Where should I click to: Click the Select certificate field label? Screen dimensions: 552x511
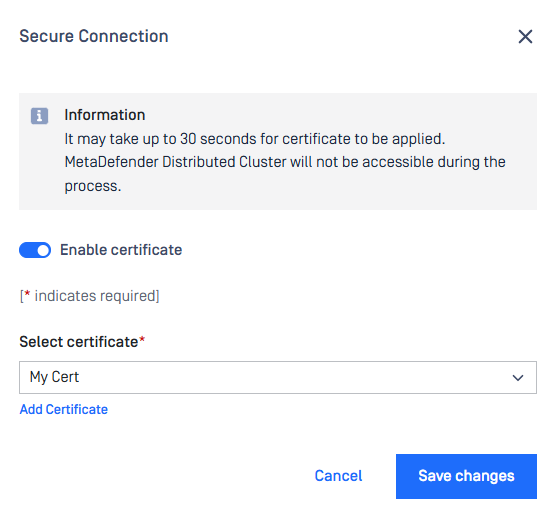[79, 342]
